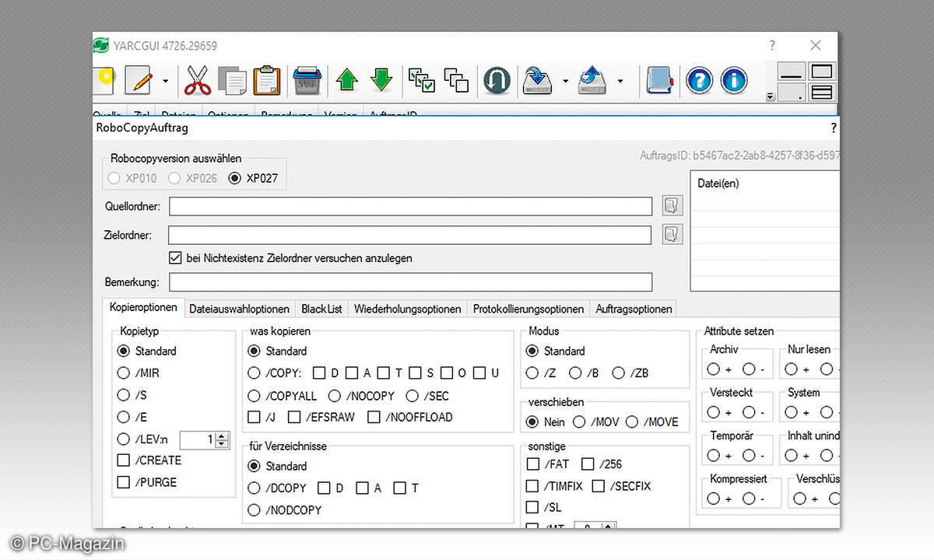Choose the /SEC option

[x=412, y=396]
